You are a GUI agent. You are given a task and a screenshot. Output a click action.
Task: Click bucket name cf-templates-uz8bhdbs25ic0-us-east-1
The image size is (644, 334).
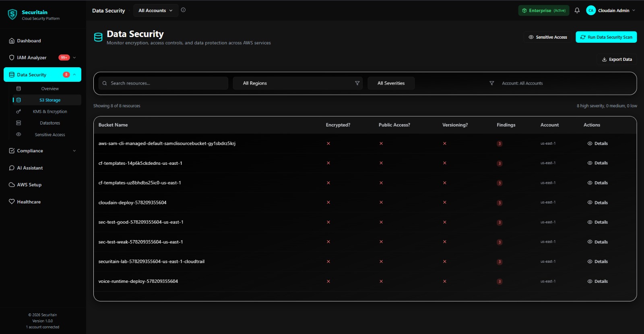tap(140, 183)
